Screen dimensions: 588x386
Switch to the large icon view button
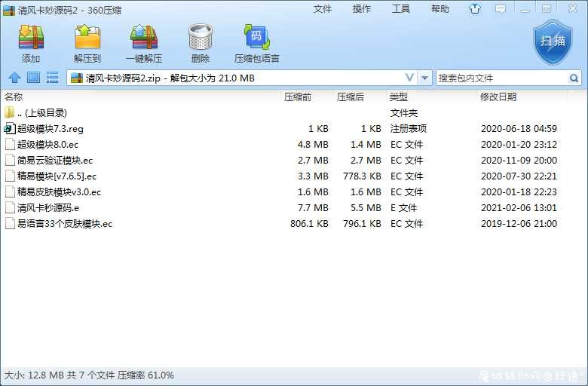[x=33, y=78]
